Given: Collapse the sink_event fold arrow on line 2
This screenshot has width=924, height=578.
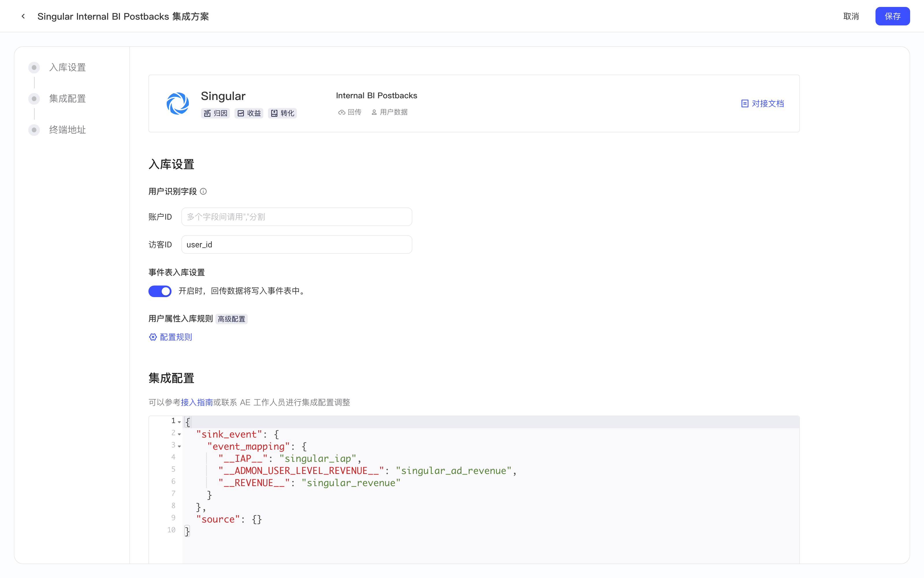Looking at the screenshot, I should coord(179,434).
